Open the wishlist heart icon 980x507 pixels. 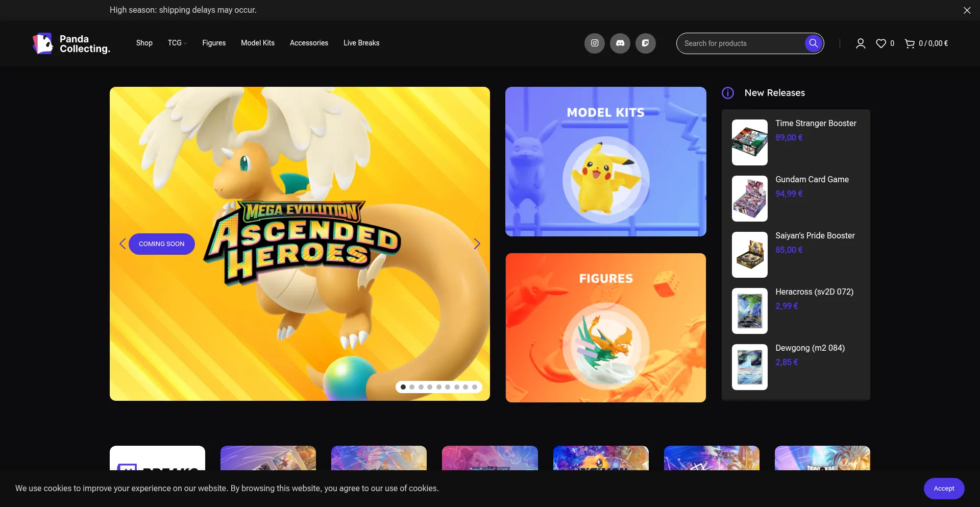[881, 43]
